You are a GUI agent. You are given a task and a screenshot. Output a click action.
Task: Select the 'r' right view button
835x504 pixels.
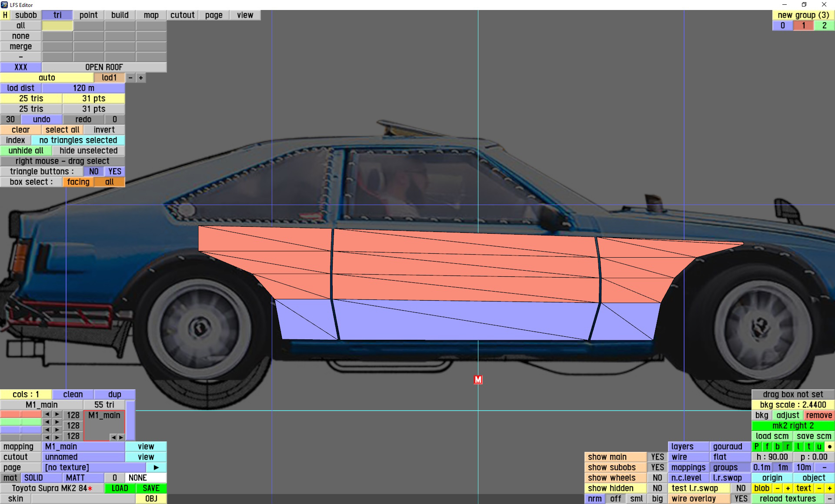[788, 446]
